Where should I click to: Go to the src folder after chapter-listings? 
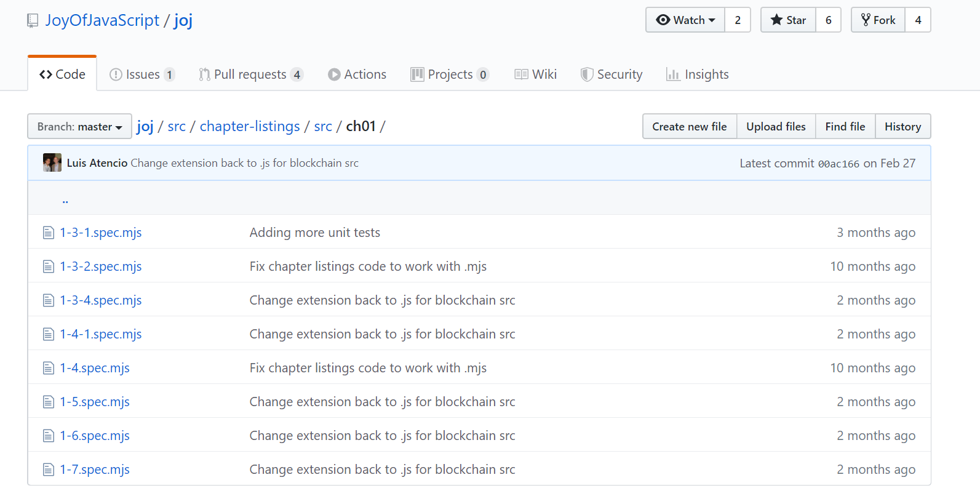point(323,126)
